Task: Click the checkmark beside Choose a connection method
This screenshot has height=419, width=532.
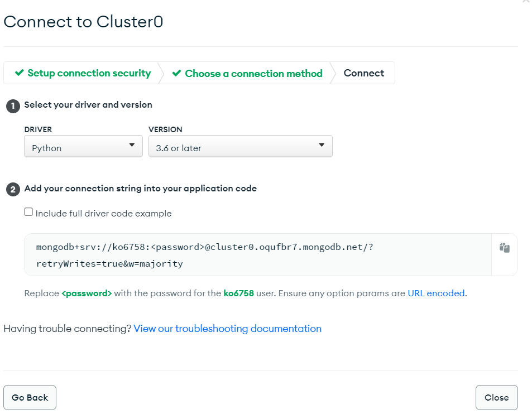Action: pyautogui.click(x=176, y=73)
